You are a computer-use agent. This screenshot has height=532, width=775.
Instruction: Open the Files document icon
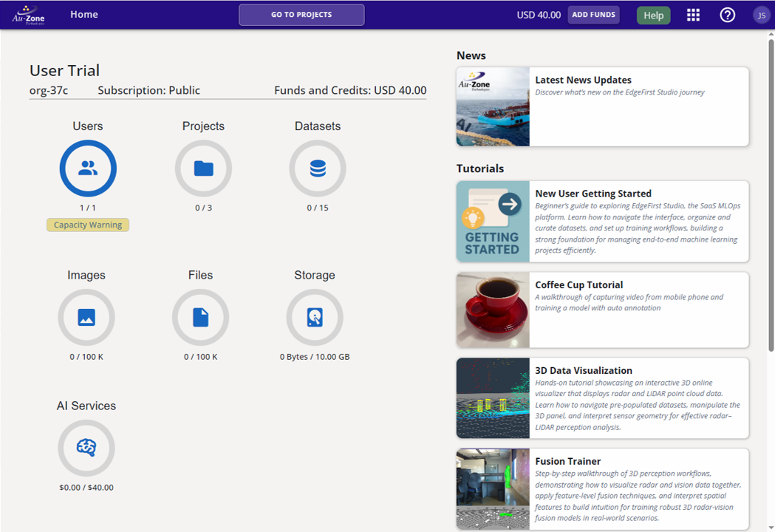200,317
